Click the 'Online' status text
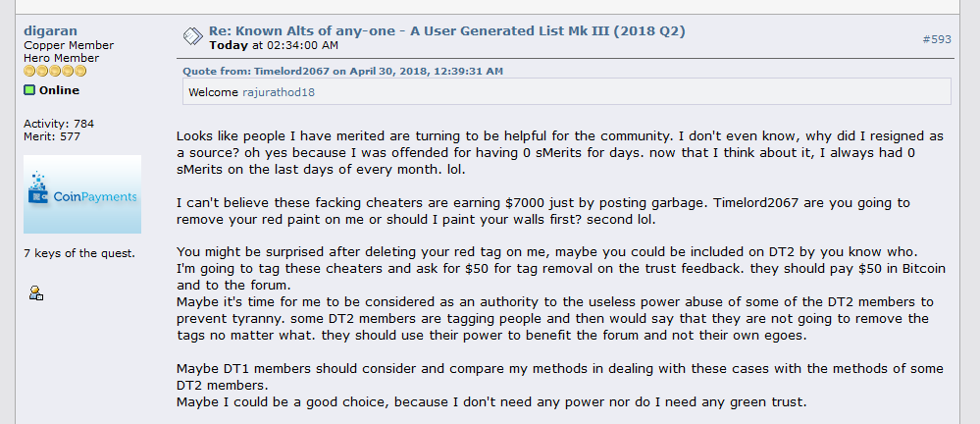The image size is (980, 424). pos(60,90)
